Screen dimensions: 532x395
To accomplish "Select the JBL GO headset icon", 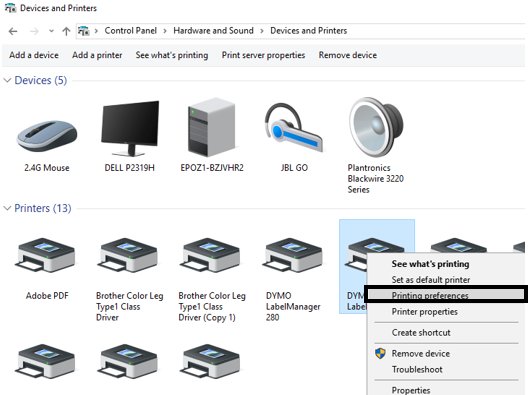I will coord(294,127).
